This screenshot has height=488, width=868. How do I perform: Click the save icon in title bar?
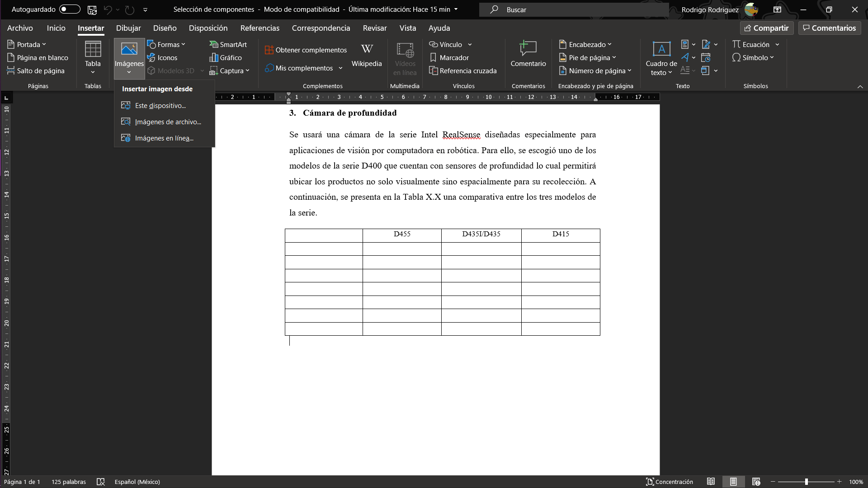coord(92,9)
